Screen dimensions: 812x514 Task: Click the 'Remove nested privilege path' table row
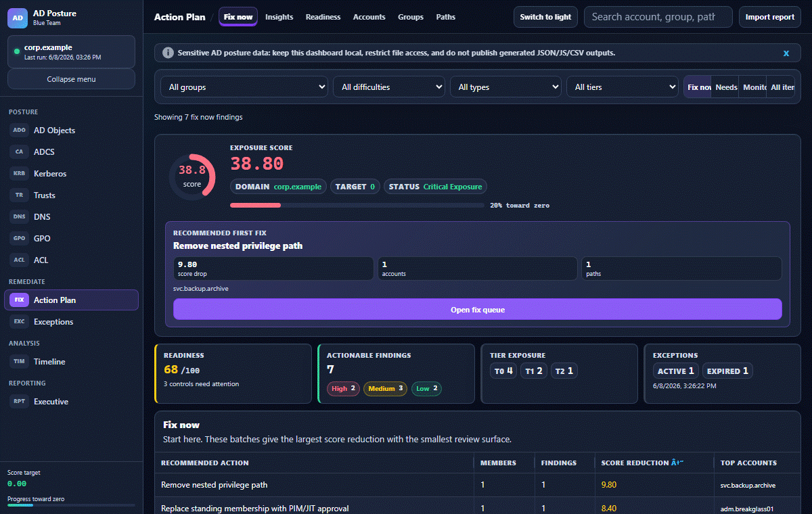click(478, 484)
